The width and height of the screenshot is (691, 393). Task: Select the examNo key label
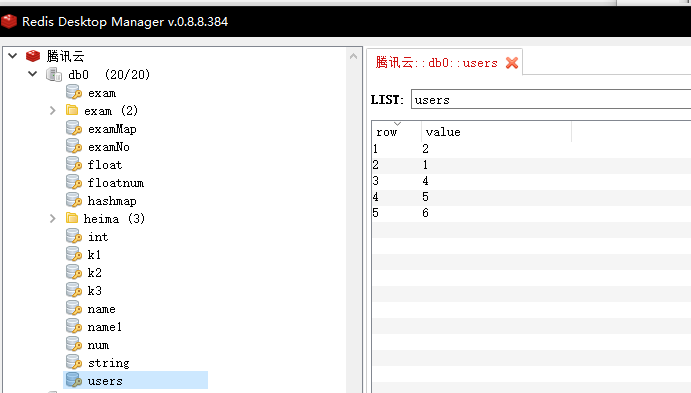(x=109, y=147)
